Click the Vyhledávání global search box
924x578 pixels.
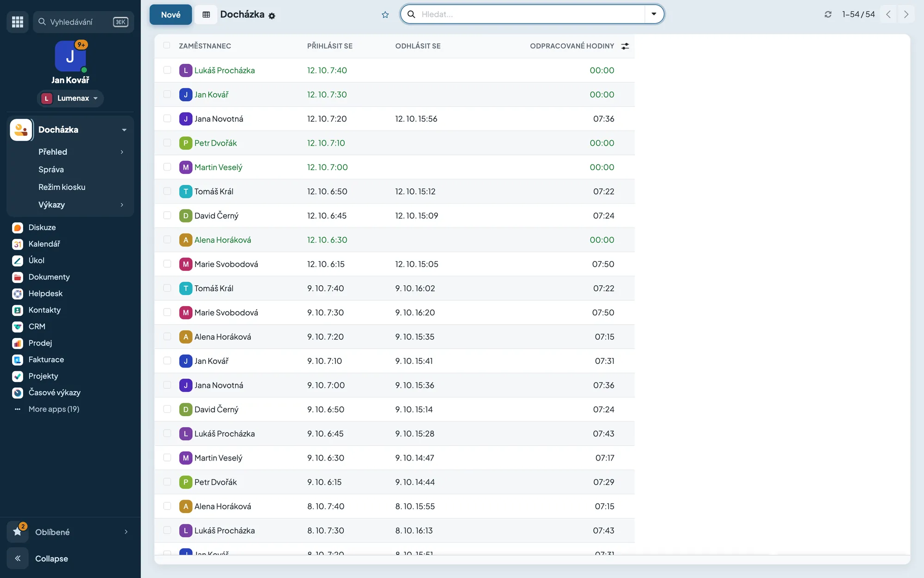(84, 22)
